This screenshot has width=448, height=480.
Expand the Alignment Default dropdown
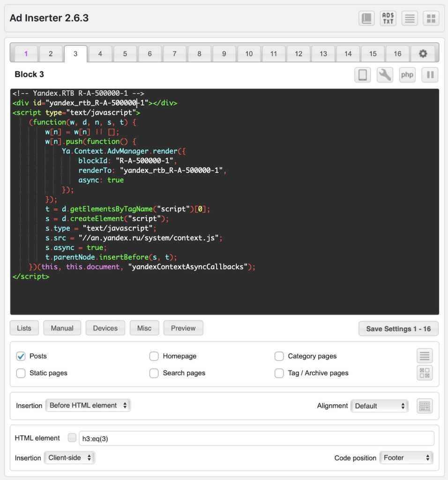(380, 406)
